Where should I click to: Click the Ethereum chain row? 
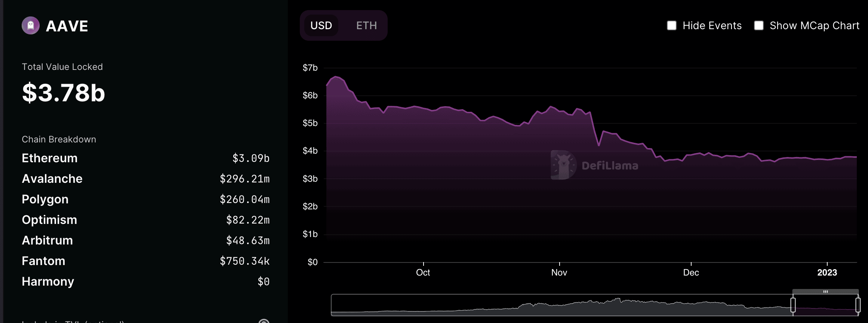146,158
